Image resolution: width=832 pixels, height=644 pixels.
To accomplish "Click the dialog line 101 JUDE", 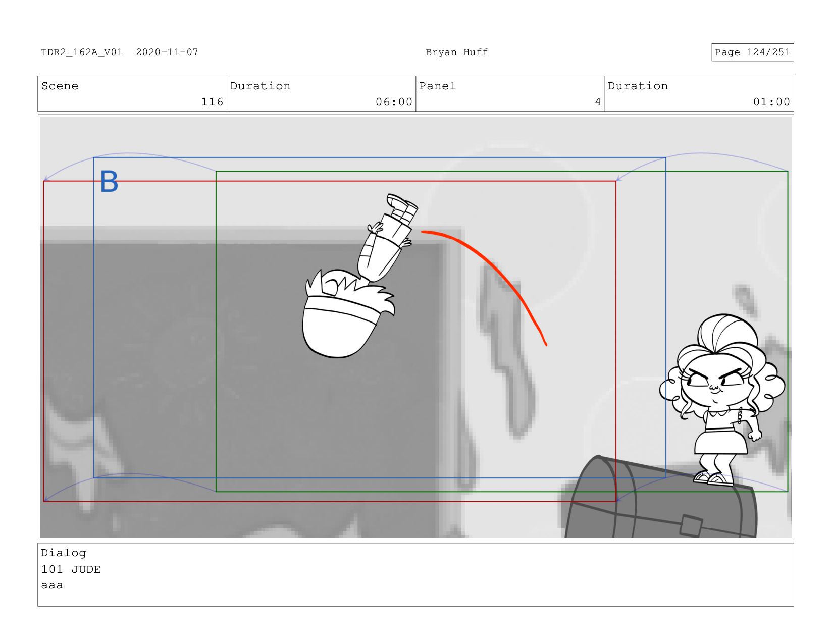I will pyautogui.click(x=71, y=569).
